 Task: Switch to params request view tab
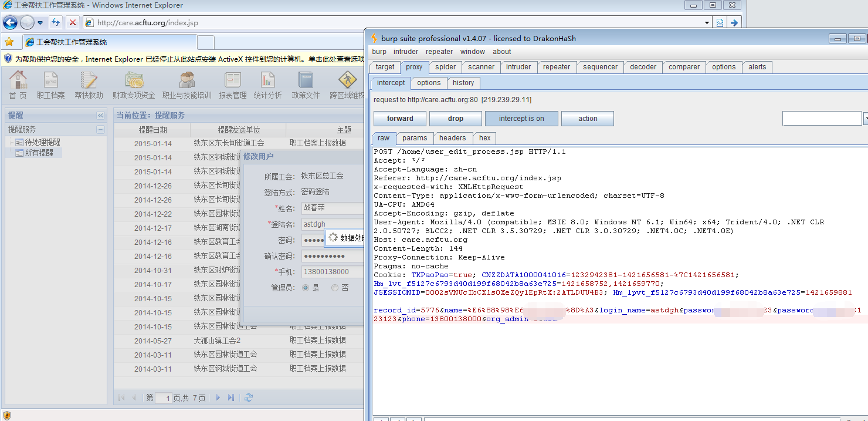[x=415, y=138]
